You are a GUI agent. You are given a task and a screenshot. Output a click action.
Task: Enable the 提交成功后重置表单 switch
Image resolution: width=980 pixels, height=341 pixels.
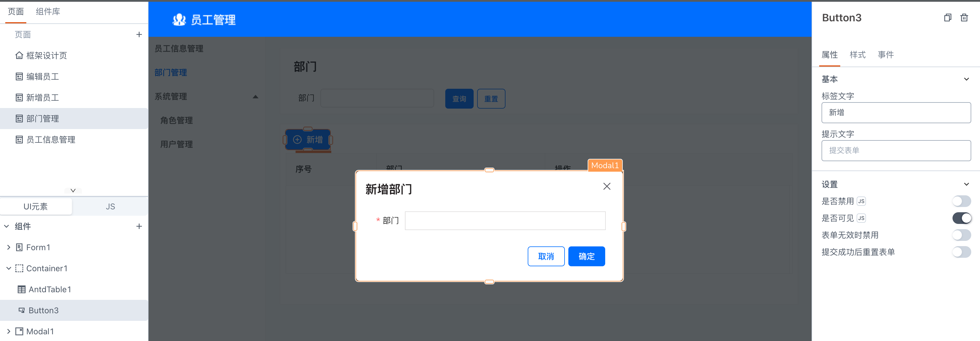click(x=961, y=252)
